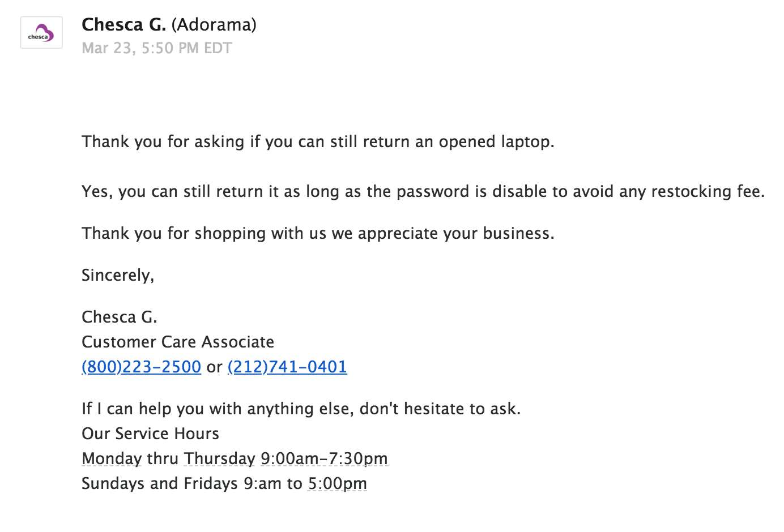Click the Customer Care Associate title text
This screenshot has width=784, height=532.
(178, 342)
